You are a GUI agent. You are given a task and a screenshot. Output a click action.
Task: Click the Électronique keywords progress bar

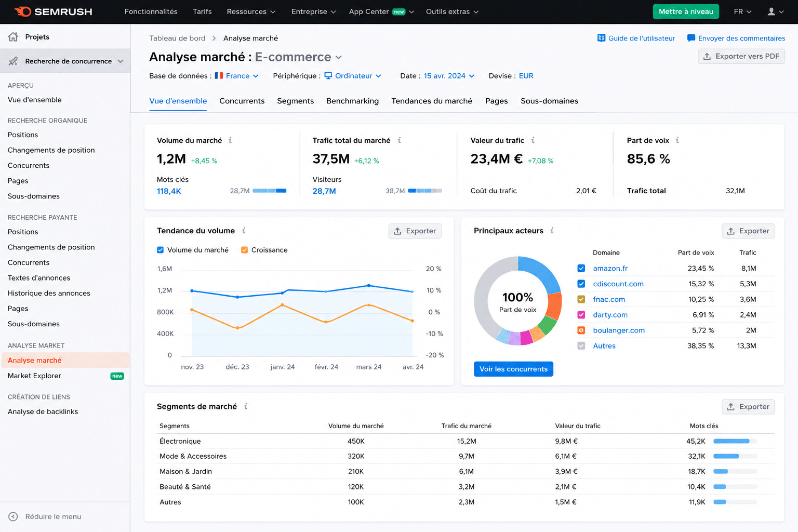735,441
